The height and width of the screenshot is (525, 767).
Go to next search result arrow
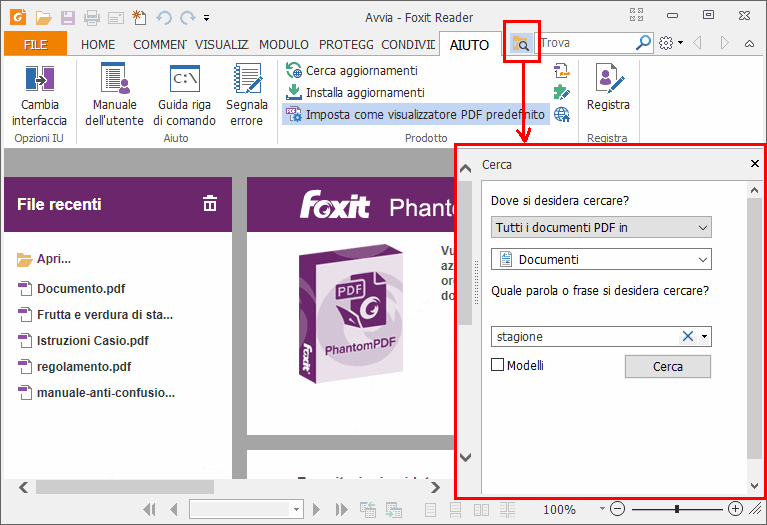pos(725,43)
